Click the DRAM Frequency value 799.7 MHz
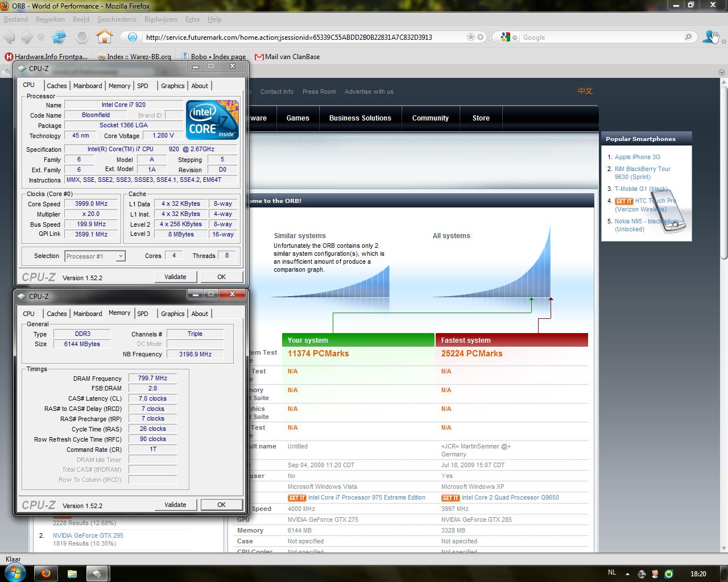 pyautogui.click(x=153, y=378)
